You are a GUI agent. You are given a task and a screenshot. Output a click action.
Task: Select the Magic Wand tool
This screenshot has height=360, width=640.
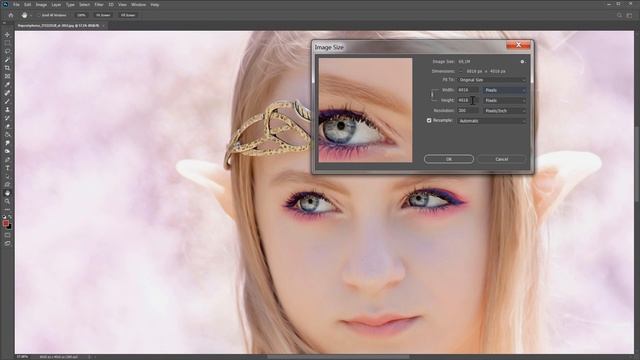pyautogui.click(x=7, y=60)
